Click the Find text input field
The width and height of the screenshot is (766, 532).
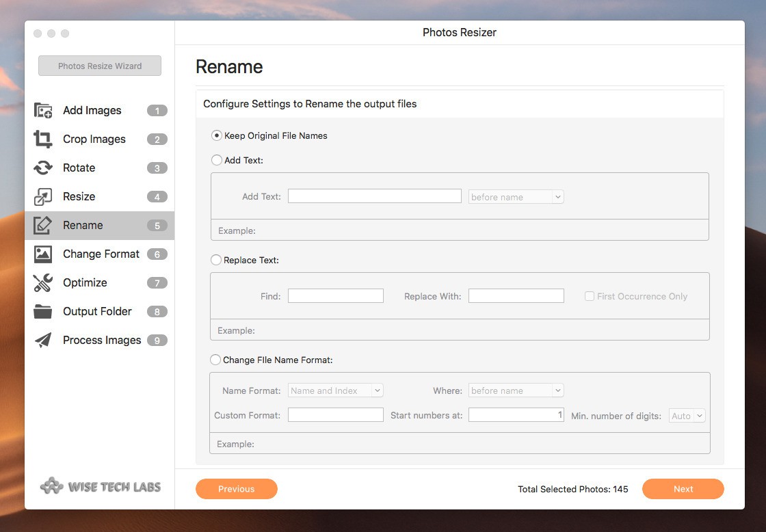[336, 296]
